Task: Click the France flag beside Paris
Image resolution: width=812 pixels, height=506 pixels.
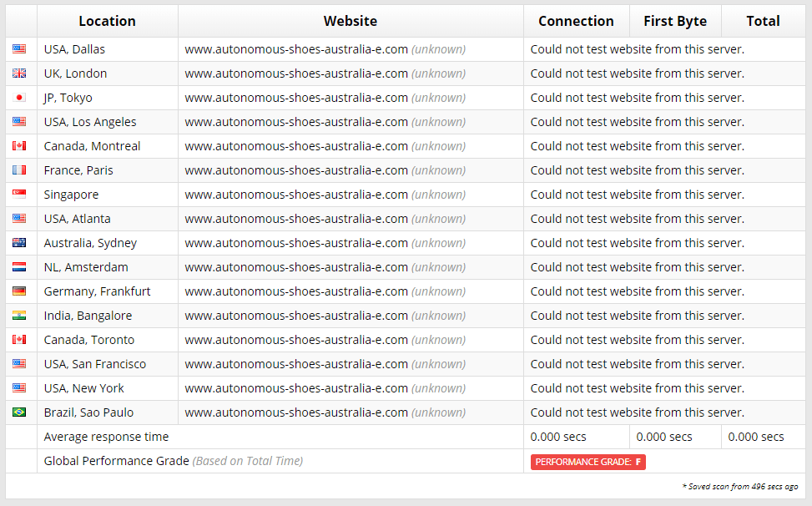Action: click(19, 170)
